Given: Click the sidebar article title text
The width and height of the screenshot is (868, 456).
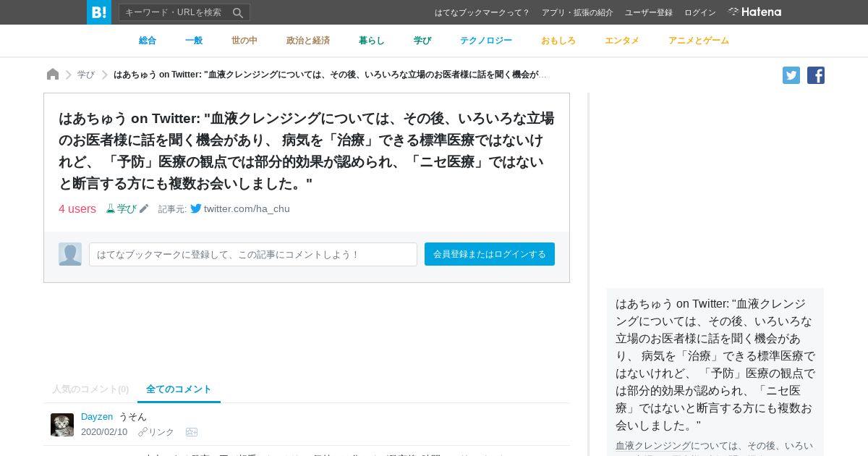Looking at the screenshot, I should (715, 364).
